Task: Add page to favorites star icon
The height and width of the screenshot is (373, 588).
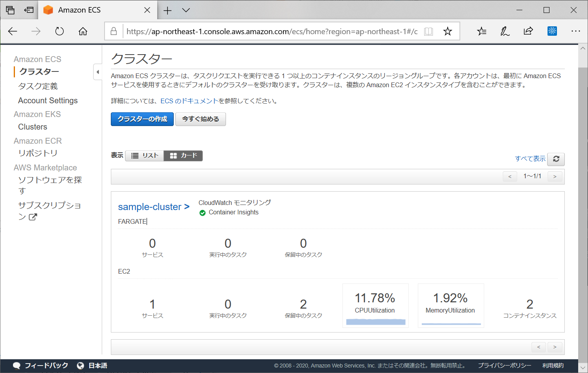Action: (x=447, y=31)
